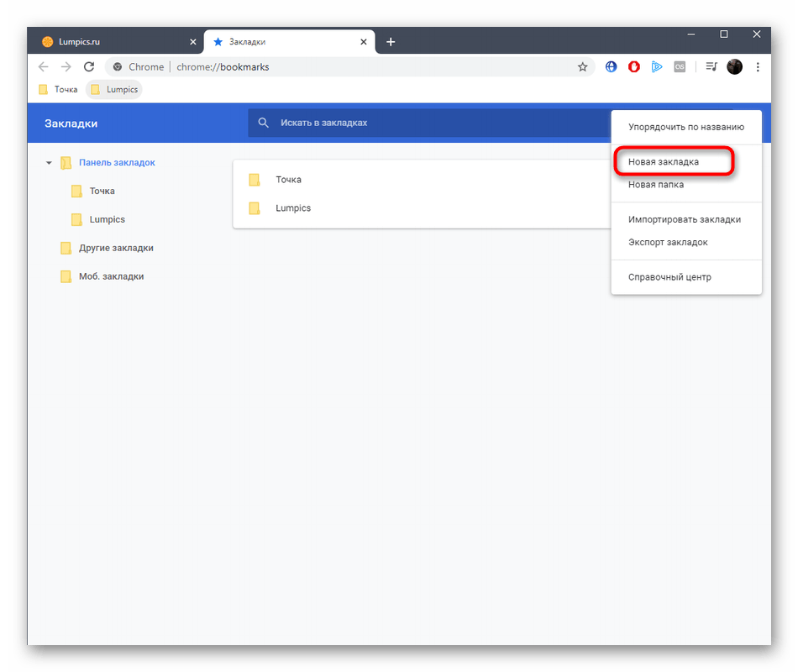Click the Закладки header title
This screenshot has height=672, width=798.
pos(71,123)
